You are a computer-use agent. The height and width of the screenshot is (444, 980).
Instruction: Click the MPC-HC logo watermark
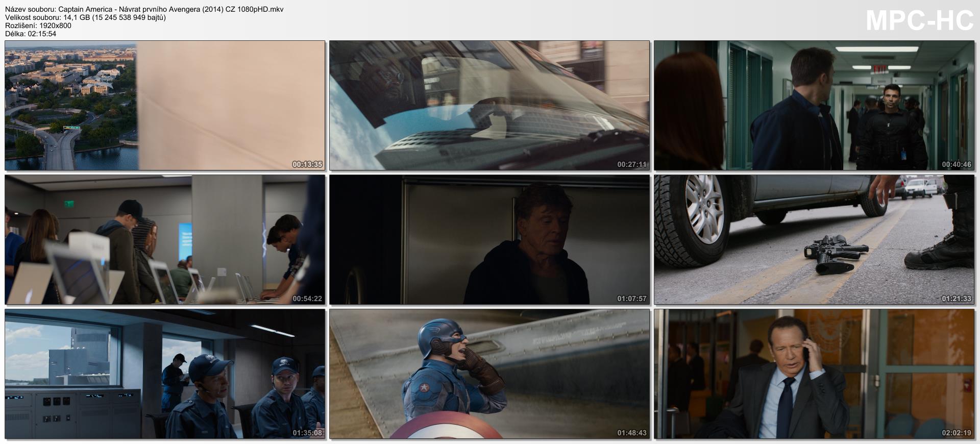pyautogui.click(x=919, y=21)
